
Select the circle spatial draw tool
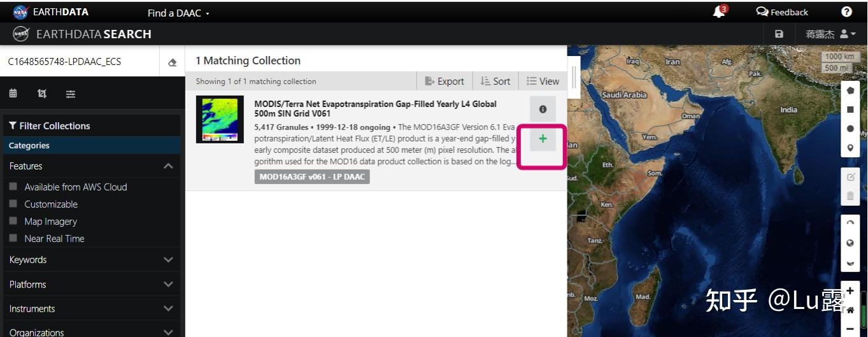tap(850, 129)
